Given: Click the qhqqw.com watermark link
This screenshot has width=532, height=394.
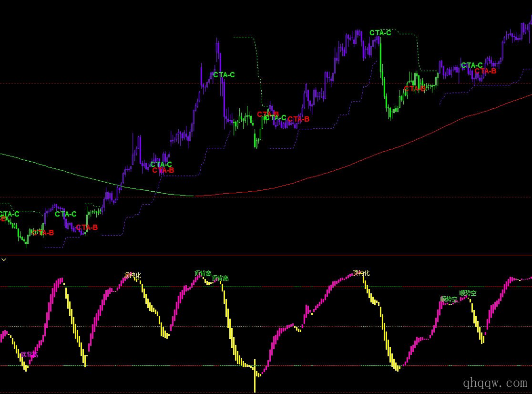Looking at the screenshot, I should [x=495, y=383].
